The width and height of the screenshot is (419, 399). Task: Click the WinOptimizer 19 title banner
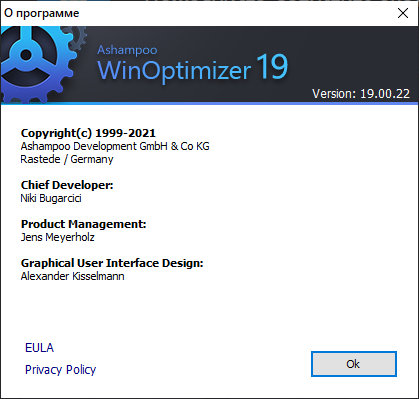193,69
